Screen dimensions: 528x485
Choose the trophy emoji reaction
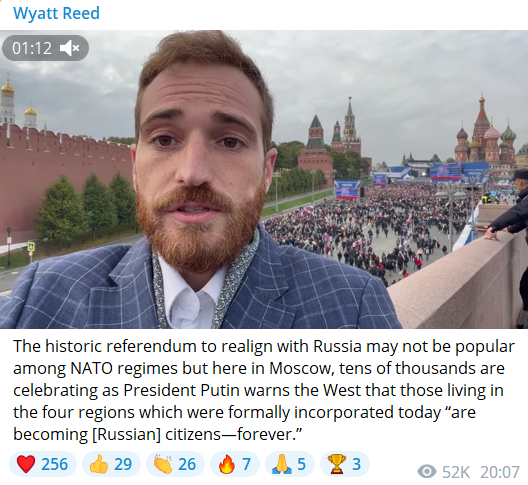336,464
